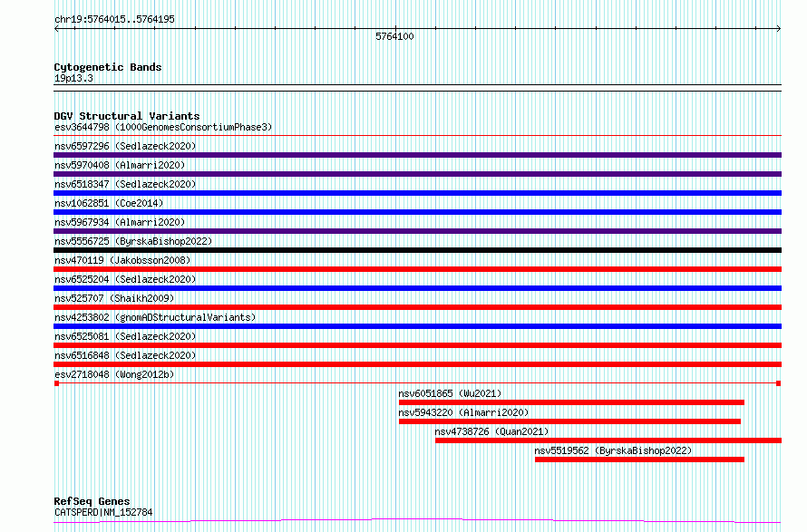
Task: Click the left arrow of the ruler
Action: [56, 29]
